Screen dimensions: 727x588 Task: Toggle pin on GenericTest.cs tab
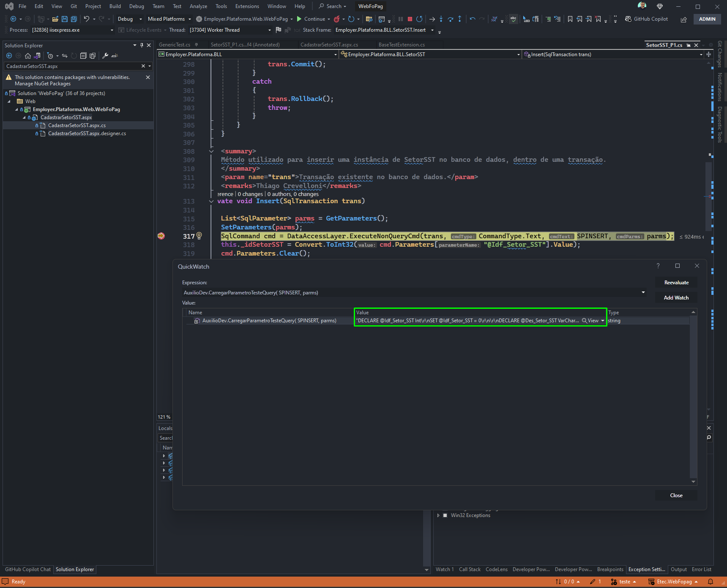[196, 45]
